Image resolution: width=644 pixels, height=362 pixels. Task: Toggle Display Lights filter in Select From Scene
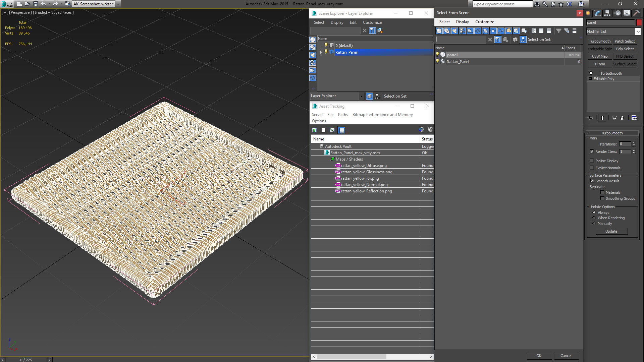coord(454,31)
